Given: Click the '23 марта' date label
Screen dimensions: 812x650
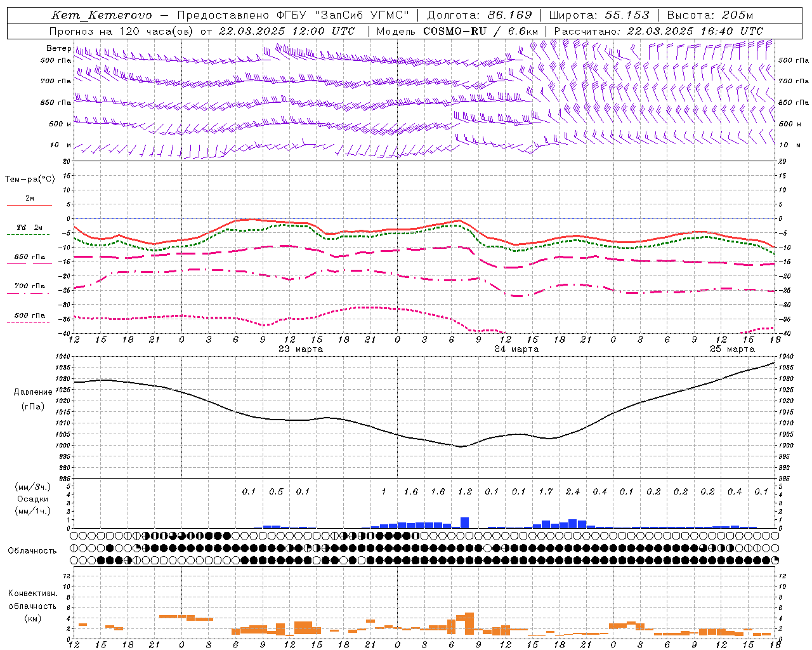Looking at the screenshot, I should coord(301,349).
